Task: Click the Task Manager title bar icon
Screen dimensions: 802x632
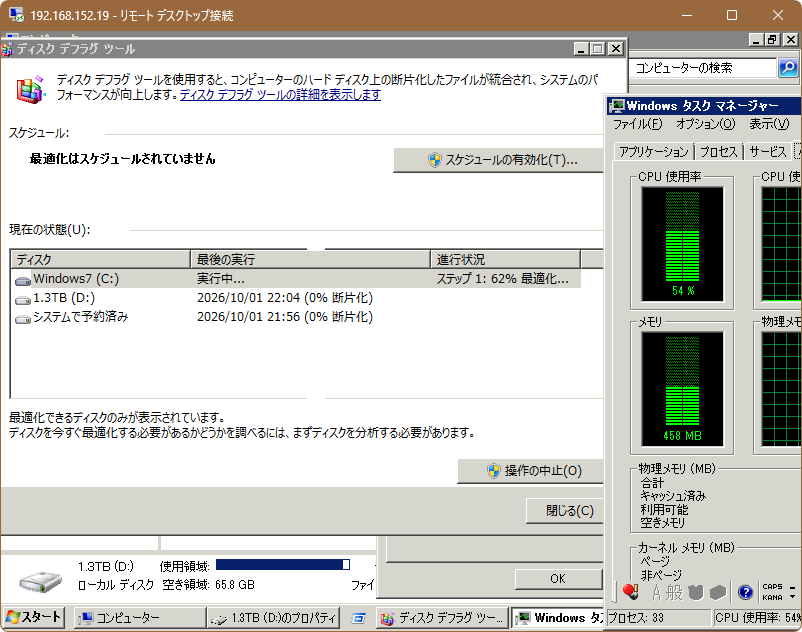Action: 617,106
